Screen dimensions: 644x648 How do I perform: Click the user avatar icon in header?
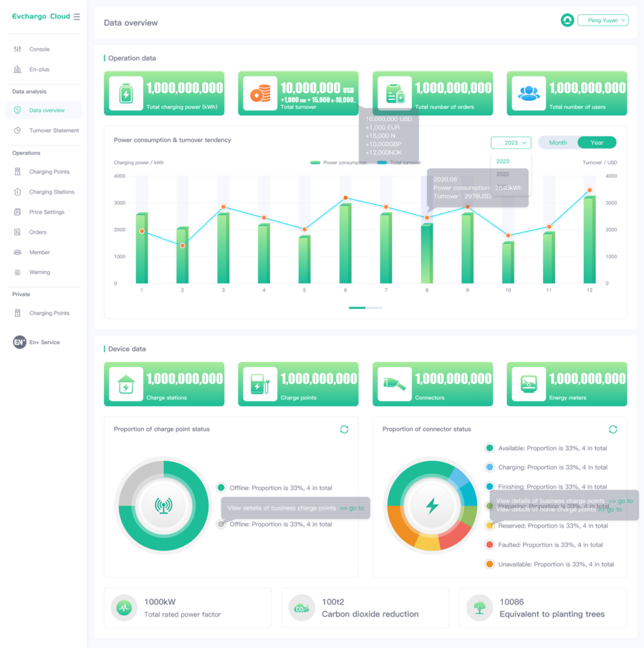pyautogui.click(x=567, y=20)
